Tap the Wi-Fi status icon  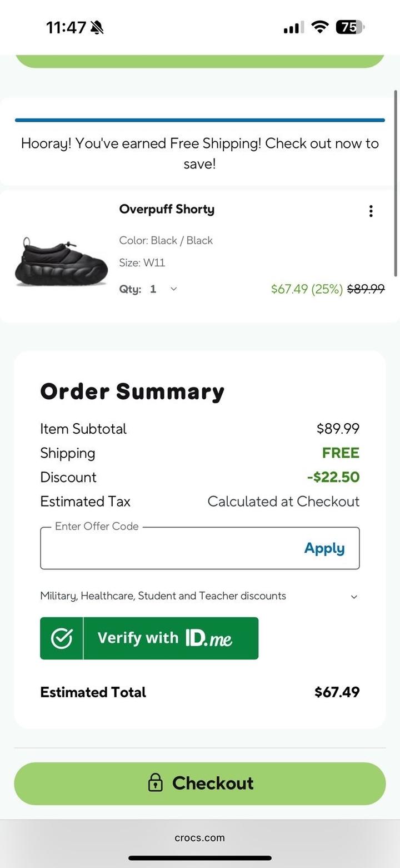coord(320,27)
